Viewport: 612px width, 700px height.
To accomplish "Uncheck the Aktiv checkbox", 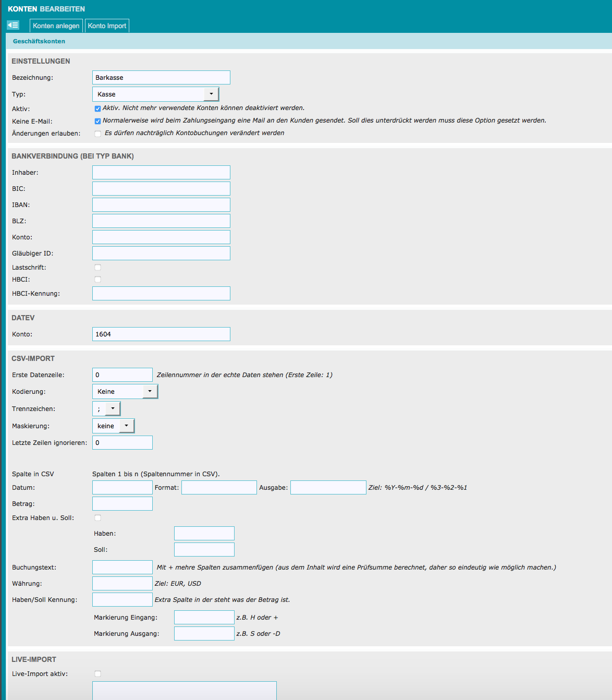I will pos(97,108).
